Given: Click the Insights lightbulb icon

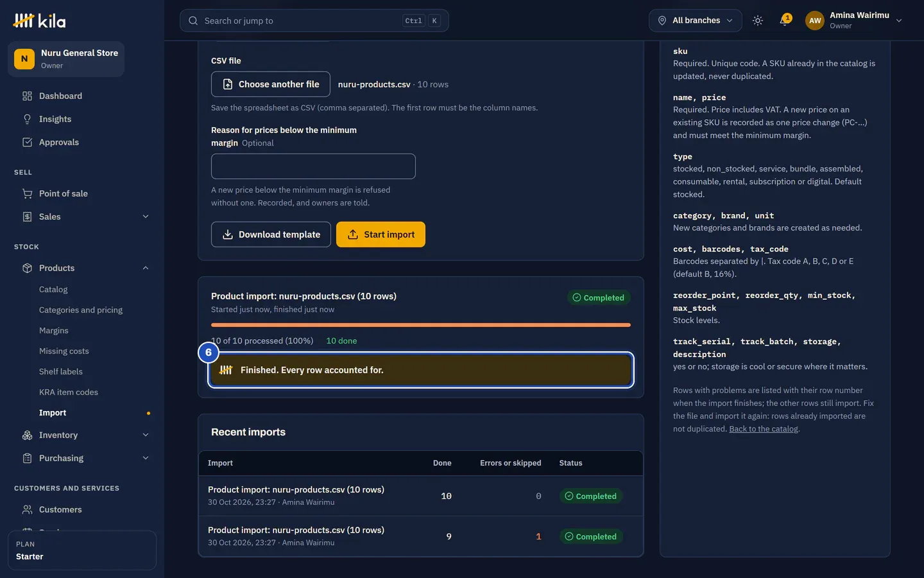Looking at the screenshot, I should click(x=27, y=119).
